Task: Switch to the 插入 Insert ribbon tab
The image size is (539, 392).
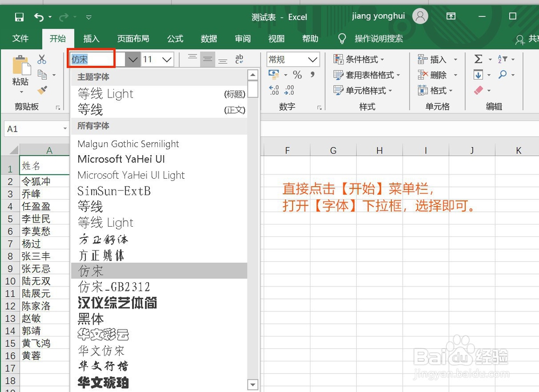Action: [x=91, y=39]
